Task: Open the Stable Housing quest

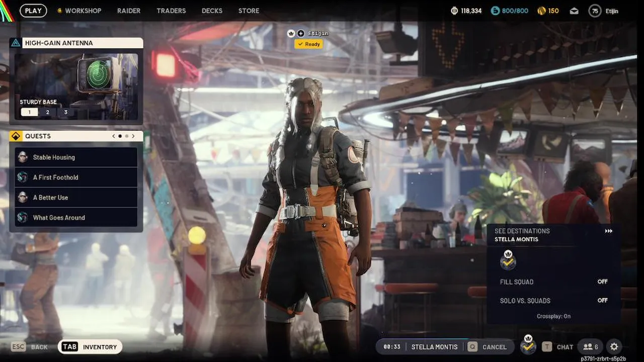Action: point(76,157)
